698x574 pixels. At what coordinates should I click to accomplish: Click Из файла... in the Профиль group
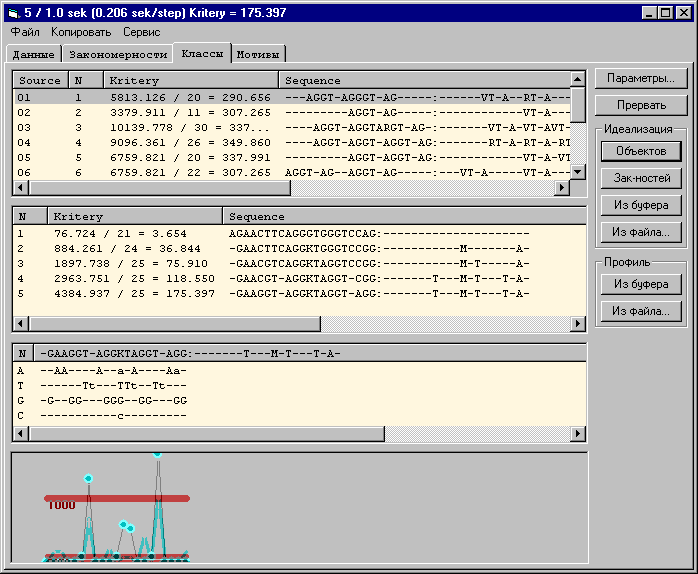[640, 311]
